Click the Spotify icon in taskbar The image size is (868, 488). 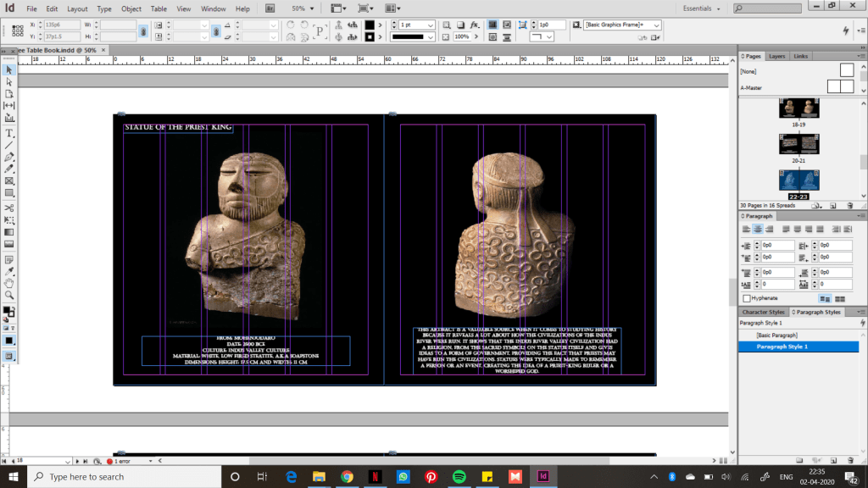[459, 476]
